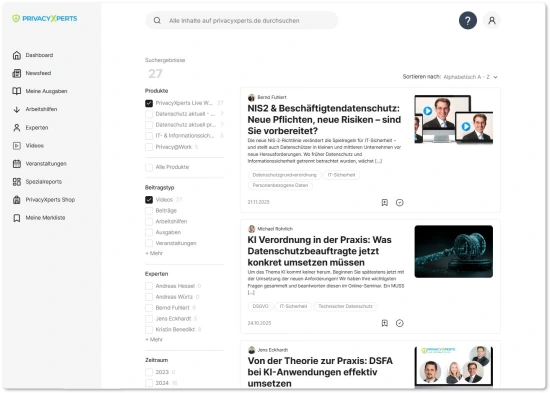
Task: Open Newsfeed menu item
Action: click(x=38, y=73)
